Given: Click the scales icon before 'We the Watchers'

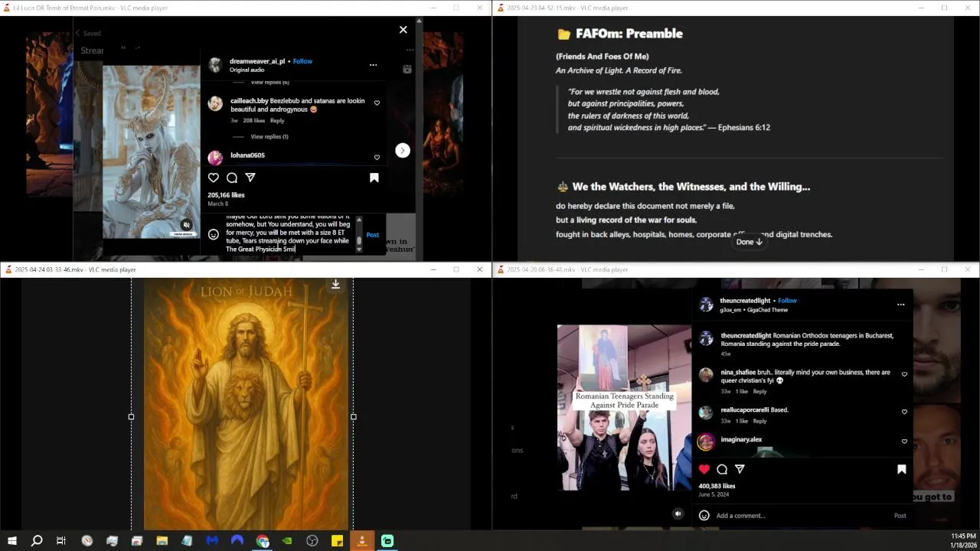Looking at the screenshot, I should click(x=563, y=187).
